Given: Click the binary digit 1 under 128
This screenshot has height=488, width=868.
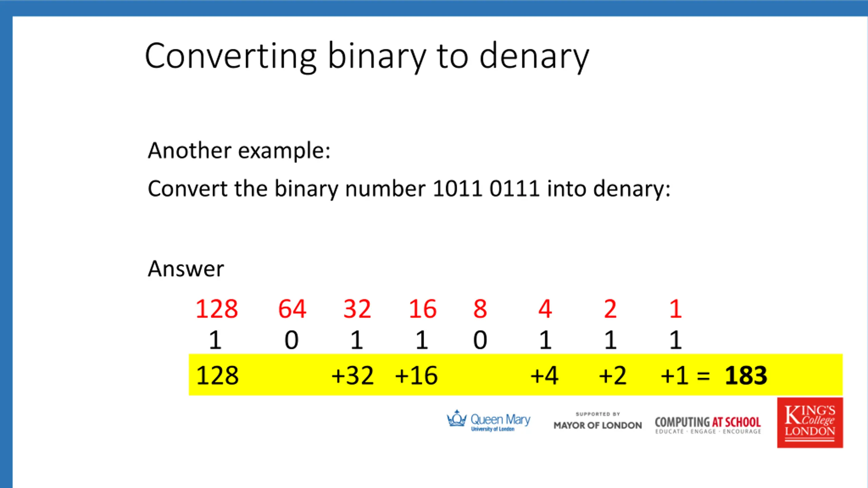Looking at the screenshot, I should pyautogui.click(x=215, y=340).
